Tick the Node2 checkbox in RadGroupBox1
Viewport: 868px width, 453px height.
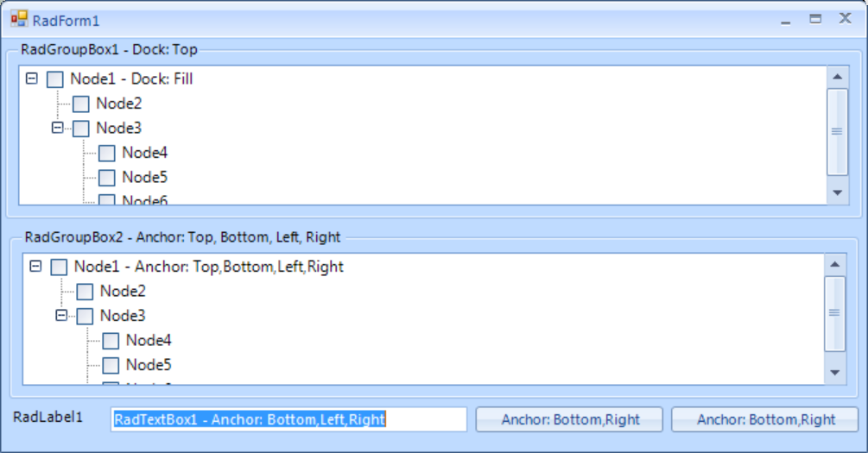click(81, 104)
